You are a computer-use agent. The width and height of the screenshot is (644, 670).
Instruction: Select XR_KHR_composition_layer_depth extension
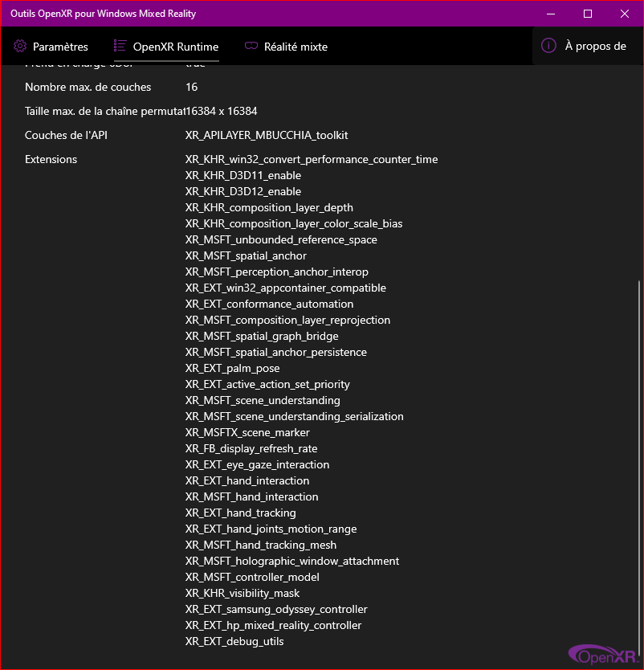point(270,207)
